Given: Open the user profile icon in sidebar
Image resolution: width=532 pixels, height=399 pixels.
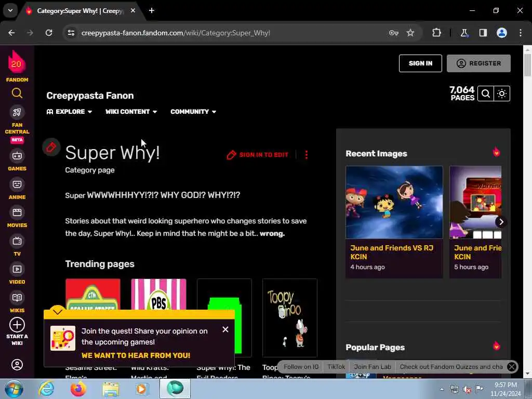Looking at the screenshot, I should coord(17,365).
